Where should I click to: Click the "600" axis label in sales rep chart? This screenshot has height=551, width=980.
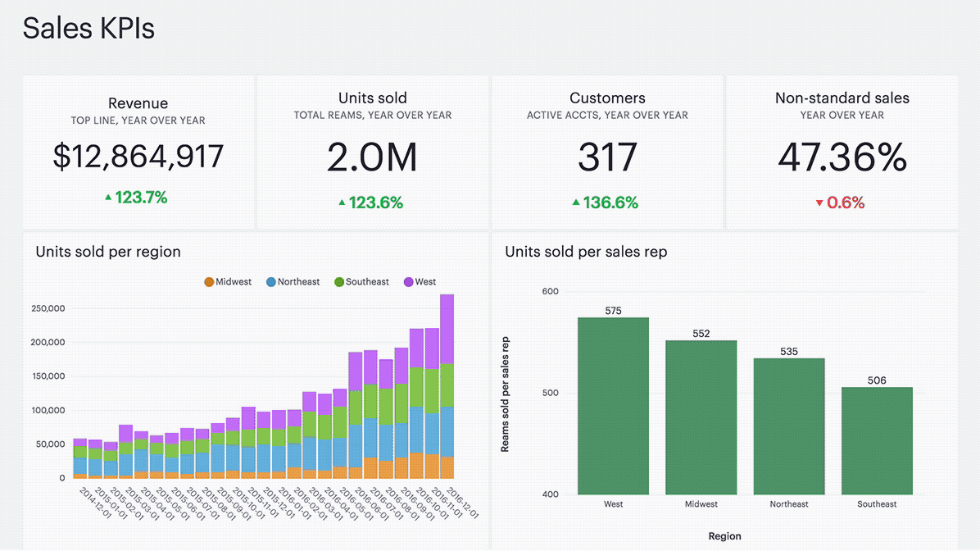(x=551, y=291)
